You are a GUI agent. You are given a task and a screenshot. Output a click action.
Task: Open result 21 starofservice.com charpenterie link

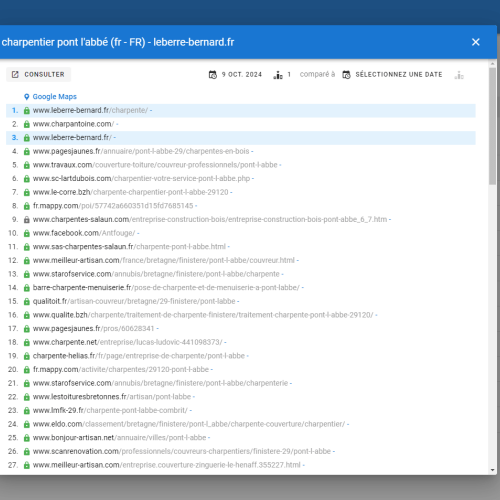coord(160,384)
